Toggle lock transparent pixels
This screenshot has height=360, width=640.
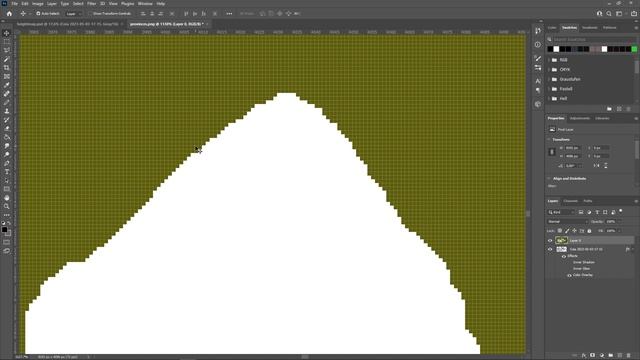[x=560, y=231]
